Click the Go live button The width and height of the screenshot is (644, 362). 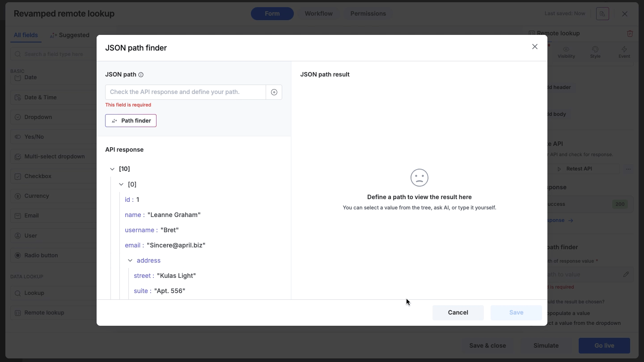click(604, 345)
